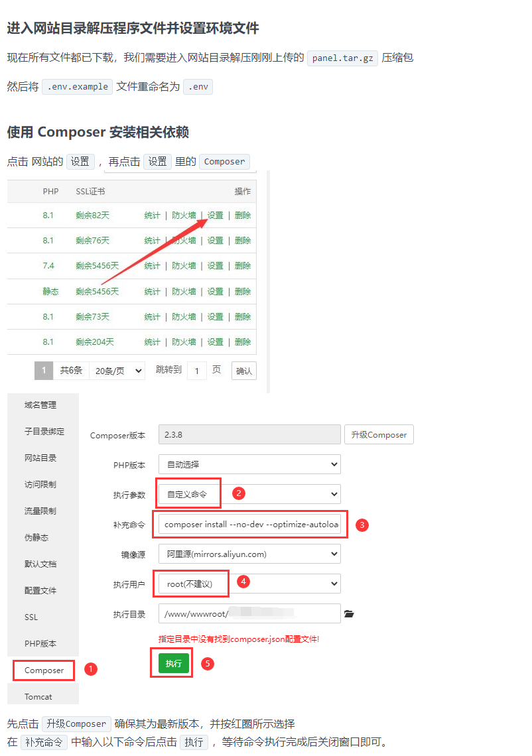Click 删除 in the 剩余73天 row

click(243, 317)
